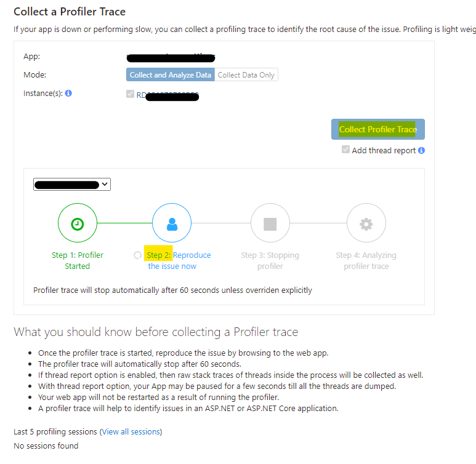Viewport: 476px width, 464px height.
Task: Select the radio button before Step 2
Action: pos(137,255)
